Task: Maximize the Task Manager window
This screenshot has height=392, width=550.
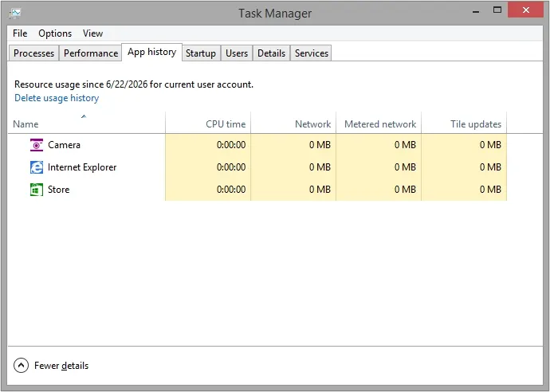Action: coord(497,10)
